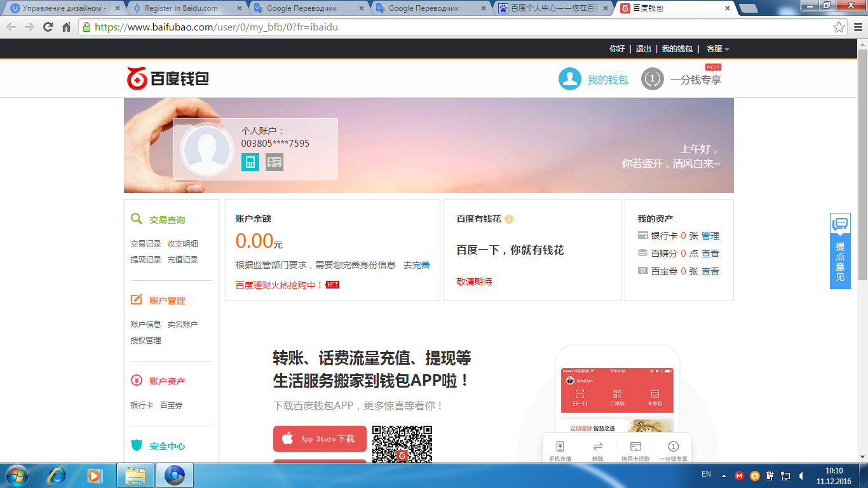Click 查看 next to 百宝券

(710, 271)
